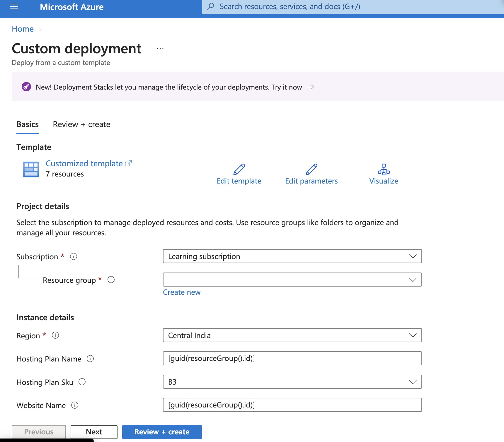Click the Edit parameters pencil icon
The height and width of the screenshot is (442, 504).
point(311,169)
